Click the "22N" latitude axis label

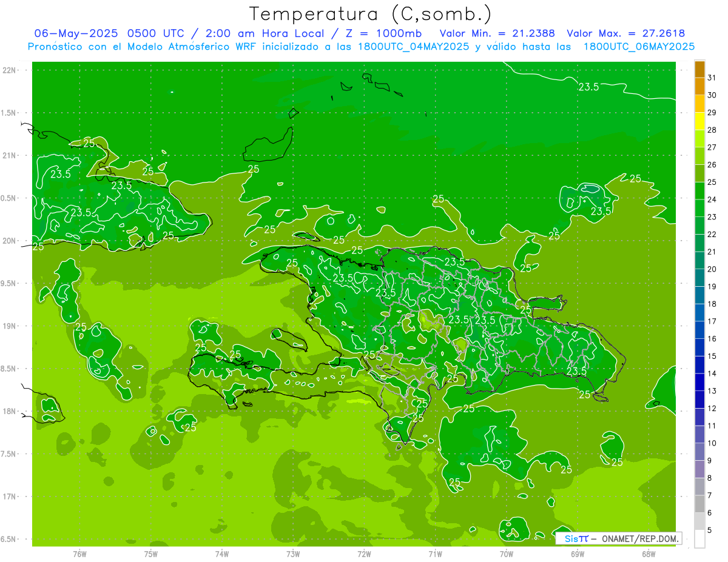pyautogui.click(x=9, y=70)
